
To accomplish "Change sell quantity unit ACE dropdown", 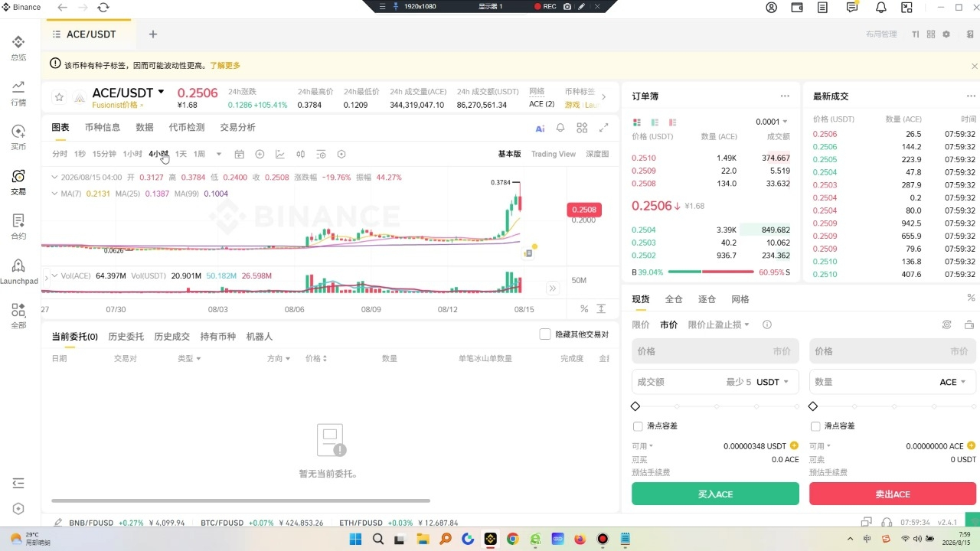I will coord(952,382).
